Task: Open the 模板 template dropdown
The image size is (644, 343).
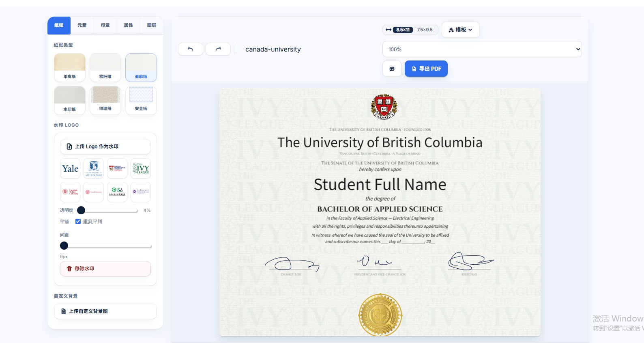Action: tap(461, 30)
